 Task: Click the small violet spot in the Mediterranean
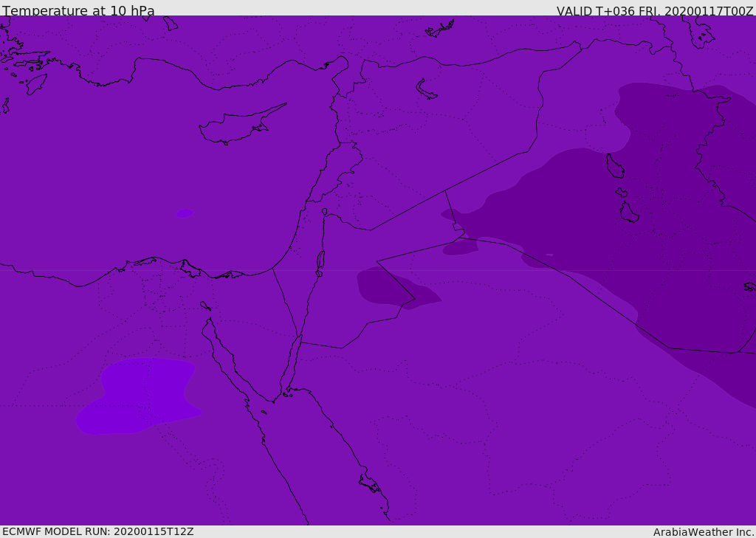[x=184, y=213]
